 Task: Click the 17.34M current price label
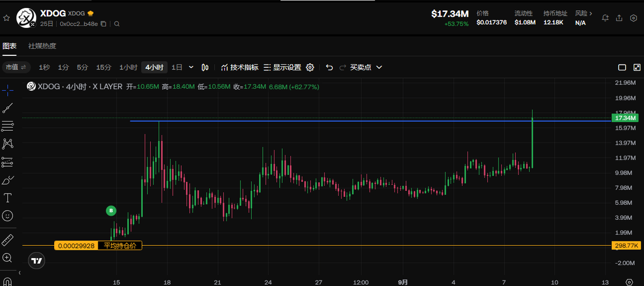coord(625,117)
